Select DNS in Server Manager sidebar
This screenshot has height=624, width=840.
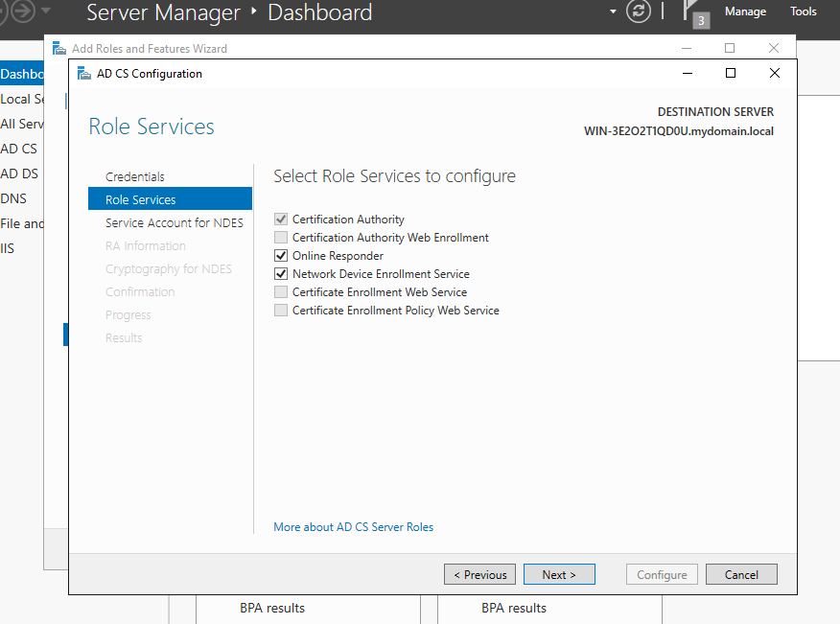click(13, 198)
